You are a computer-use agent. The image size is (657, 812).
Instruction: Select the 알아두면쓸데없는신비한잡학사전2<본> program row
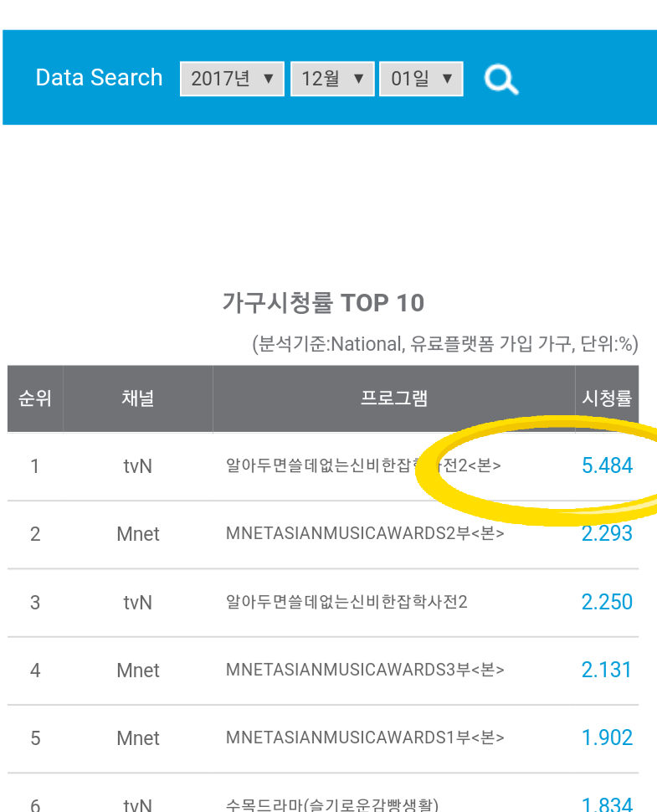pyautogui.click(x=363, y=465)
